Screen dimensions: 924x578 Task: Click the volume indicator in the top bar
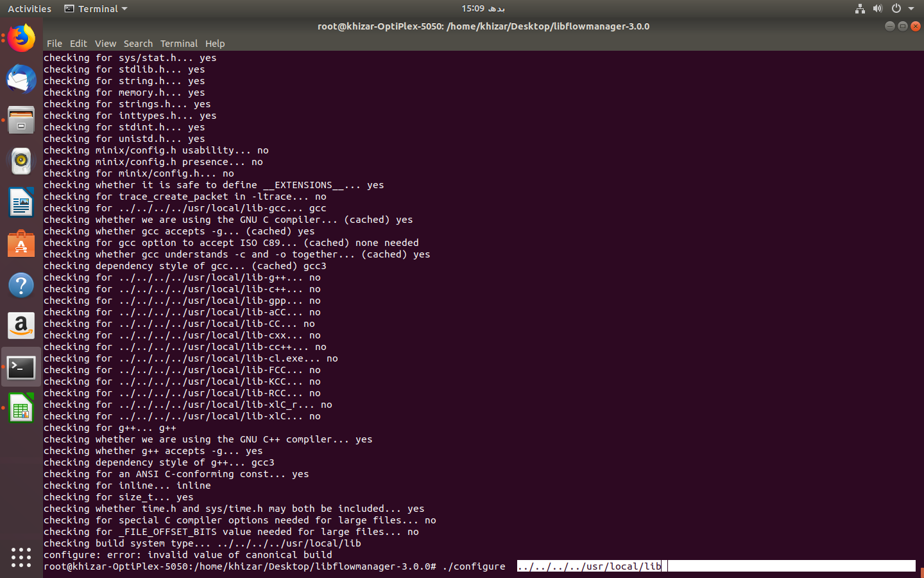[x=878, y=8]
